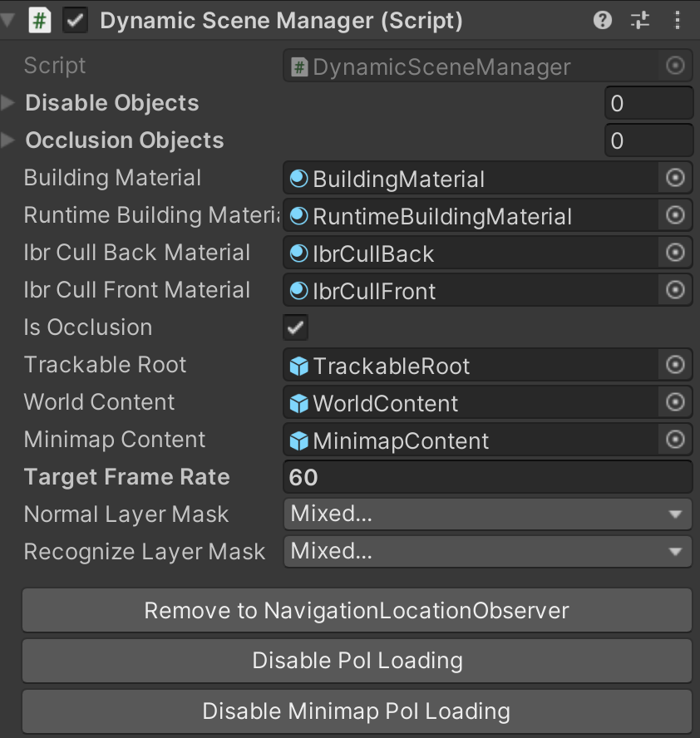
Task: Click the Disable Minimap PoI Loading button
Action: 357,711
